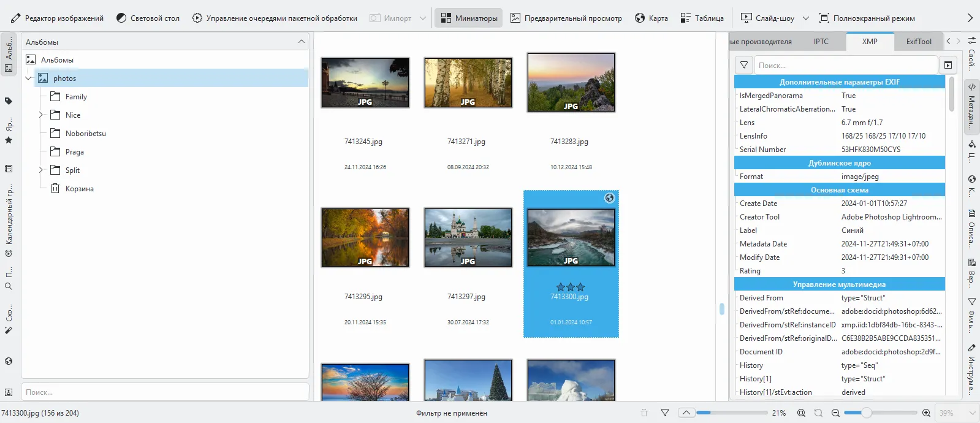Switch to XMP metadata tab
980x423 pixels.
click(870, 42)
